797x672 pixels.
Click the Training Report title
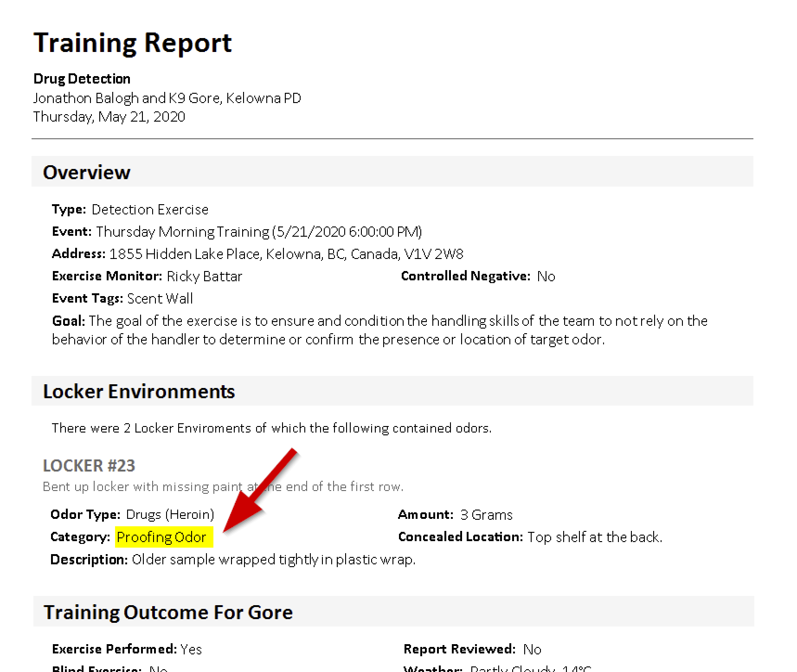(133, 43)
